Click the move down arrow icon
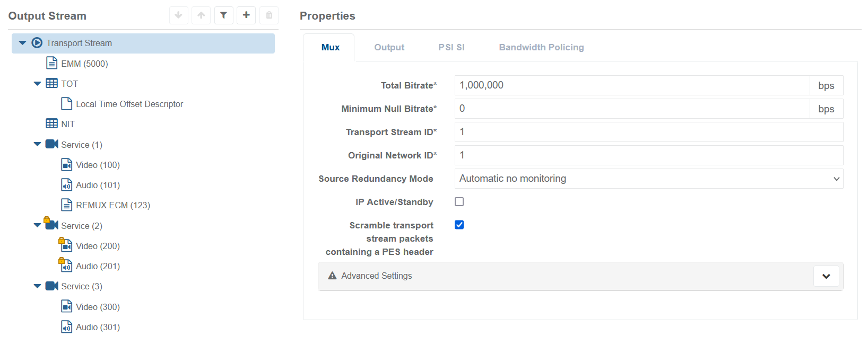The width and height of the screenshot is (868, 345). click(179, 15)
